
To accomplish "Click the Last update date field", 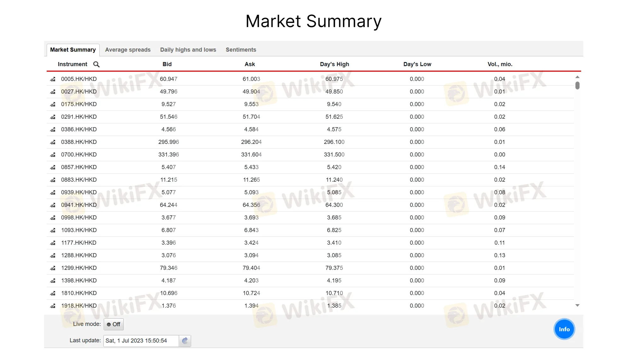I will click(x=141, y=341).
